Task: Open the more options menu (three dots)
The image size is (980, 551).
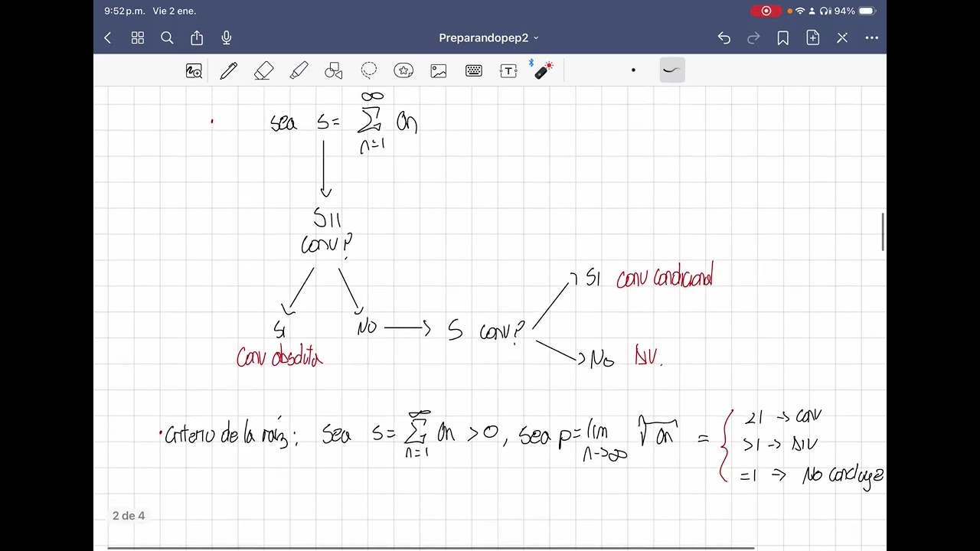Action: point(872,37)
